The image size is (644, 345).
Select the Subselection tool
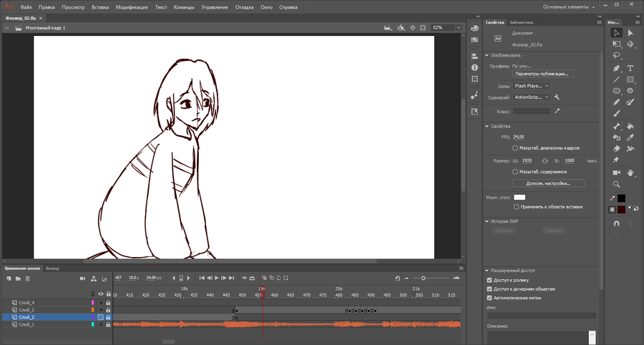630,33
